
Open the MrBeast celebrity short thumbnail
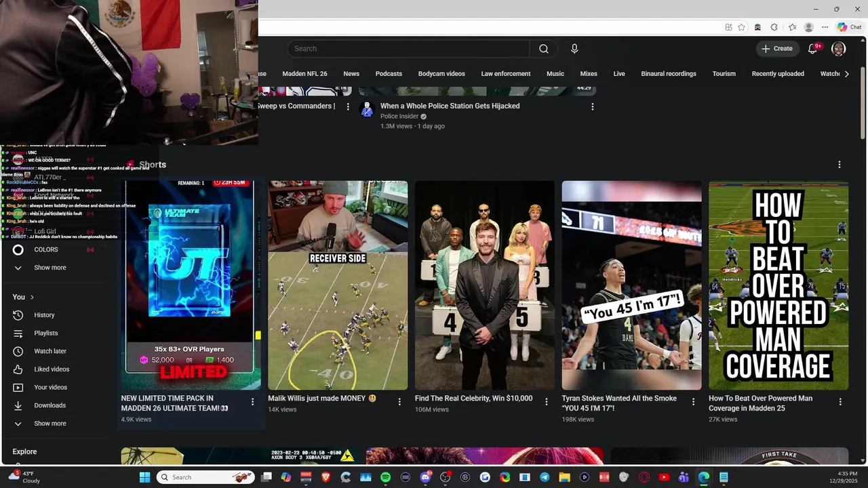485,285
